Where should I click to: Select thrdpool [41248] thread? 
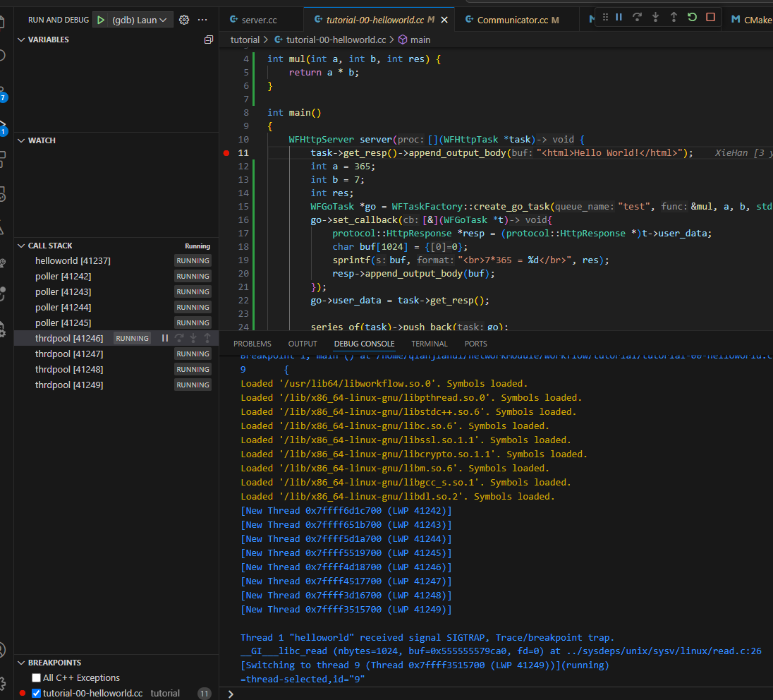116,370
